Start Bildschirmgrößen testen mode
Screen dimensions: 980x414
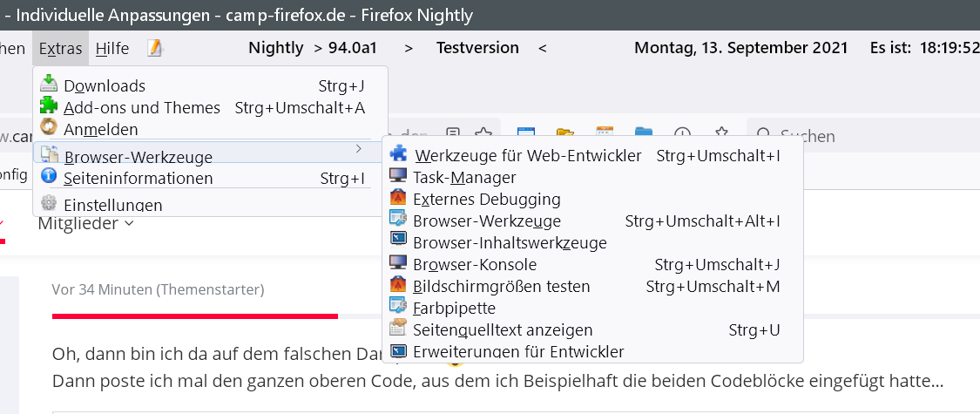501,286
